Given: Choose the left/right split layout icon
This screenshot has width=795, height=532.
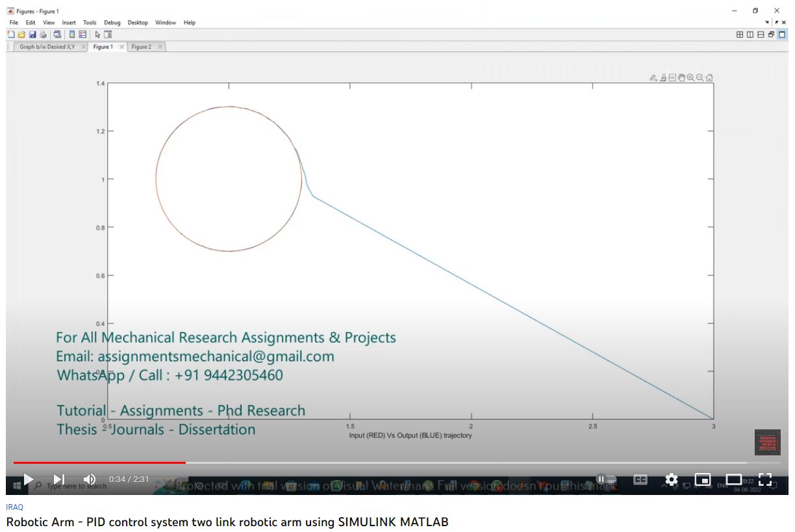Looking at the screenshot, I should [x=750, y=34].
